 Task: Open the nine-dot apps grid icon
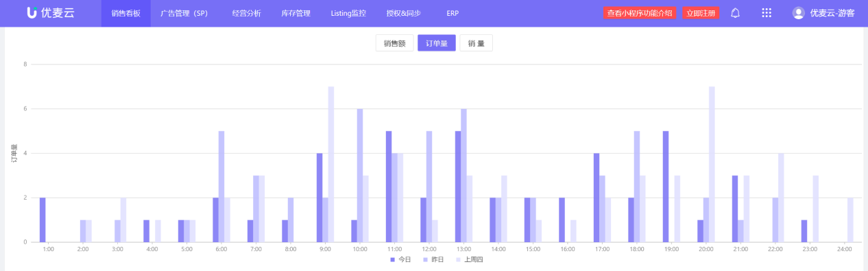click(x=767, y=13)
